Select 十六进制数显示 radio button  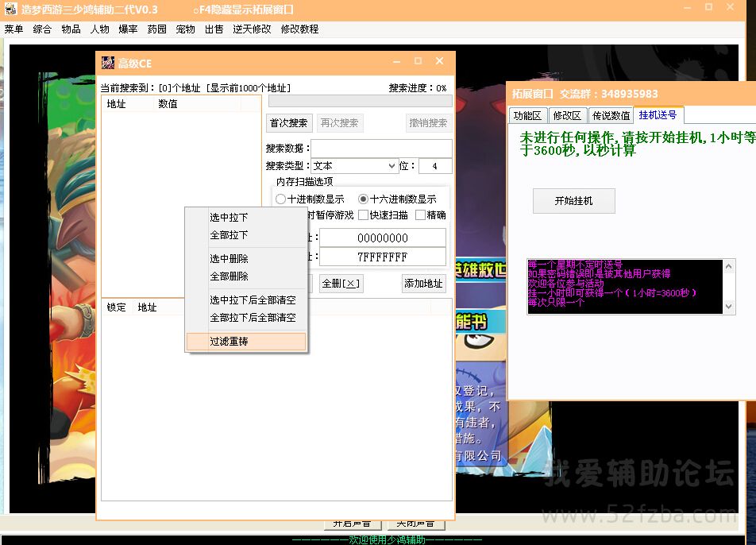[397, 199]
